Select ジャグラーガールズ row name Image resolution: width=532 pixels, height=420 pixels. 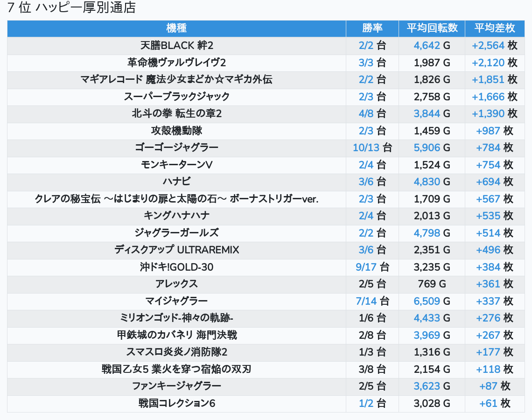pyautogui.click(x=176, y=233)
